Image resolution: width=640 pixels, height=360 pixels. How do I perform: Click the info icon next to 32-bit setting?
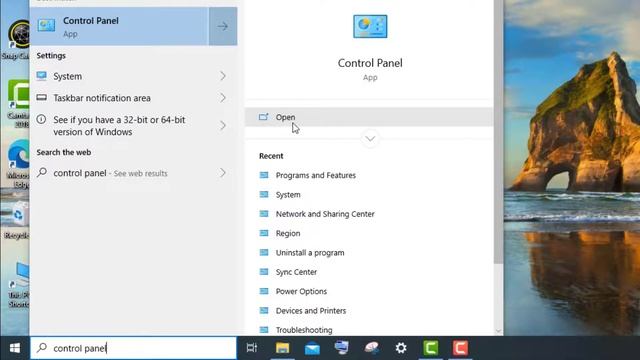pos(41,120)
